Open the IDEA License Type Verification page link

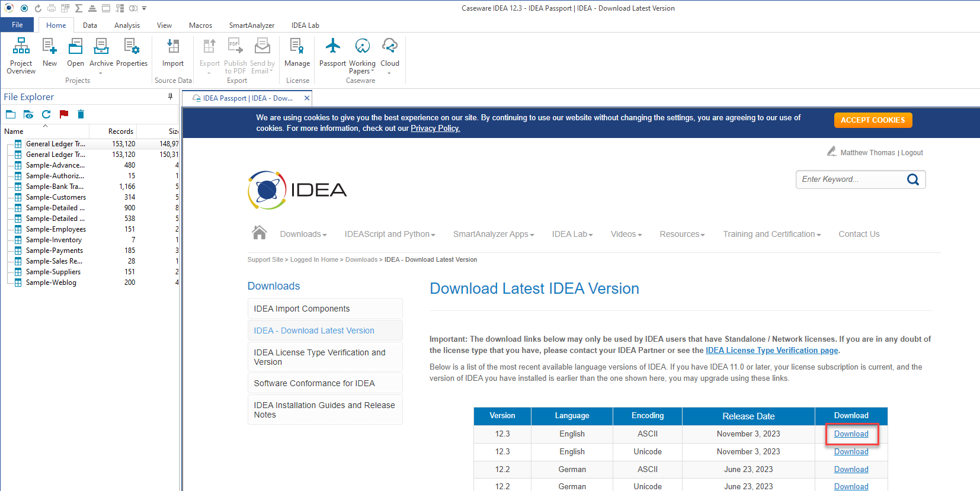[x=772, y=351]
